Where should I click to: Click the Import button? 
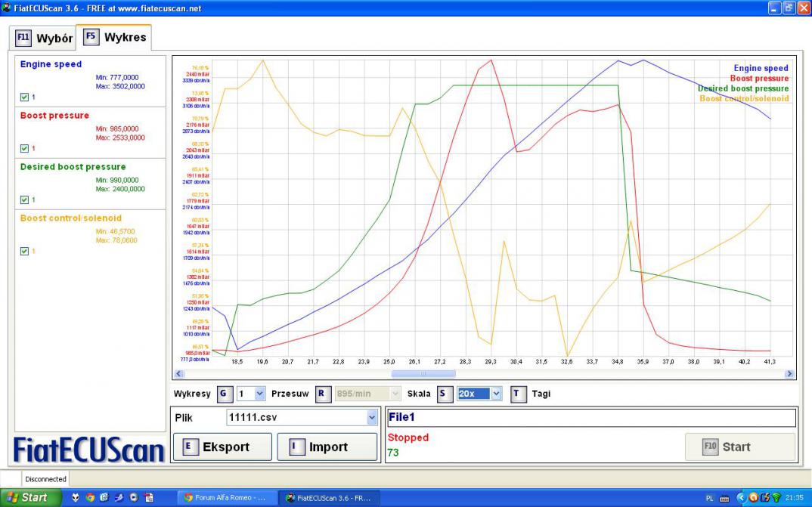[x=327, y=447]
